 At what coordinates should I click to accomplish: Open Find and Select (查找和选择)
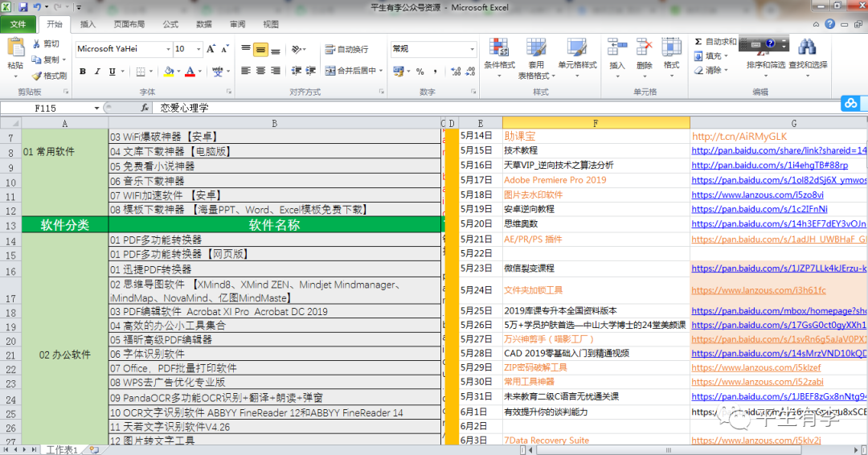click(808, 56)
